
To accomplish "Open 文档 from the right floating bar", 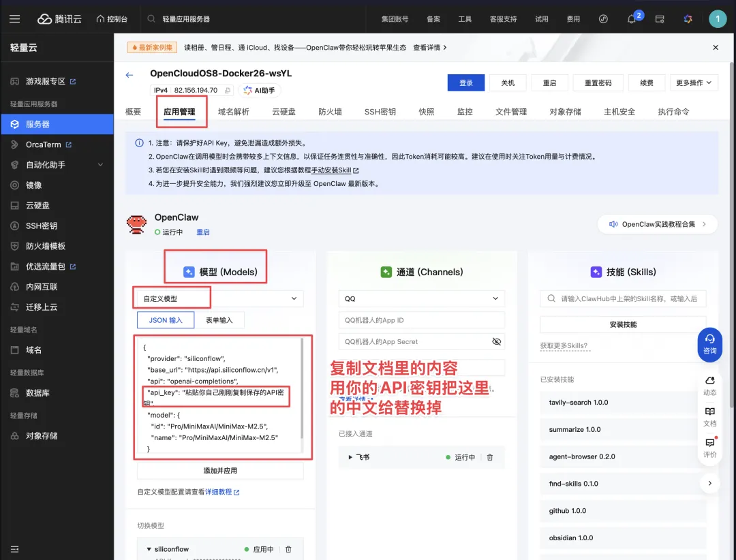I will [709, 417].
